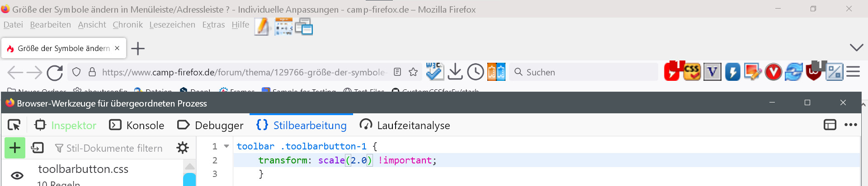Activate the element picker tool
Screen dimensions: 868x186
point(14,125)
